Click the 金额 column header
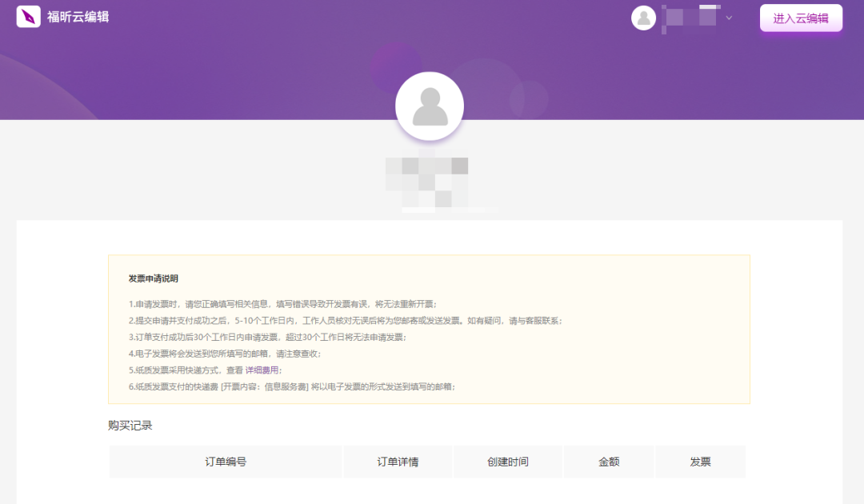This screenshot has height=504, width=864. click(x=609, y=462)
